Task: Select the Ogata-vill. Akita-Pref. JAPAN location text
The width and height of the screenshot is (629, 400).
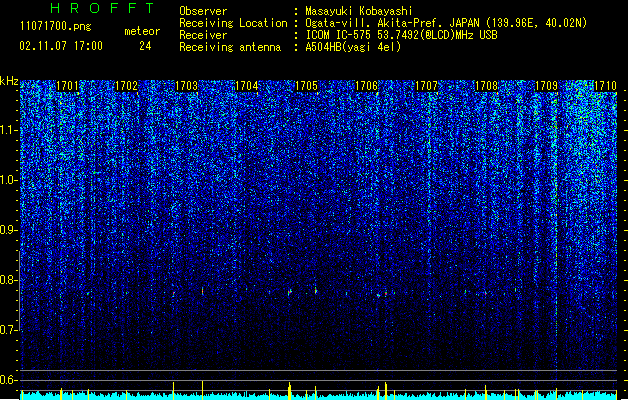Action: (446, 23)
